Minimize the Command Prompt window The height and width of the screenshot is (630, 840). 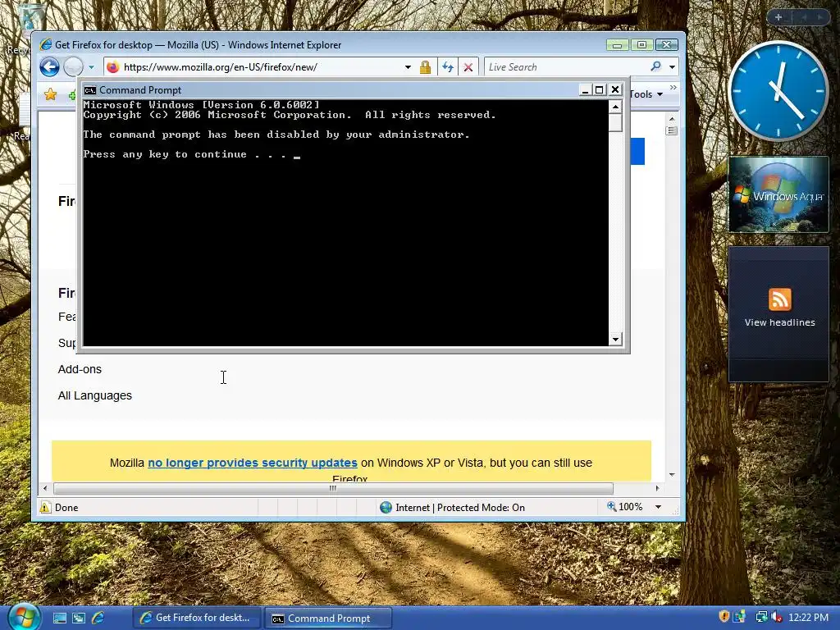[x=585, y=90]
